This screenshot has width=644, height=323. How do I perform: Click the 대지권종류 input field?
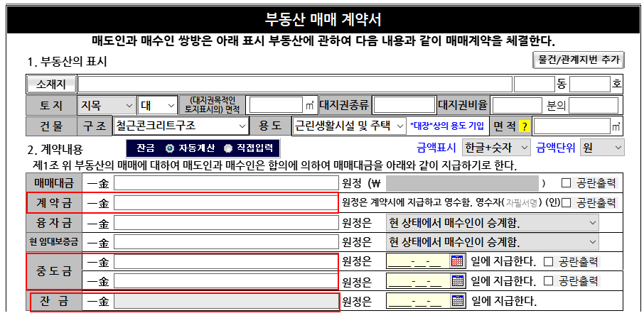click(x=404, y=106)
